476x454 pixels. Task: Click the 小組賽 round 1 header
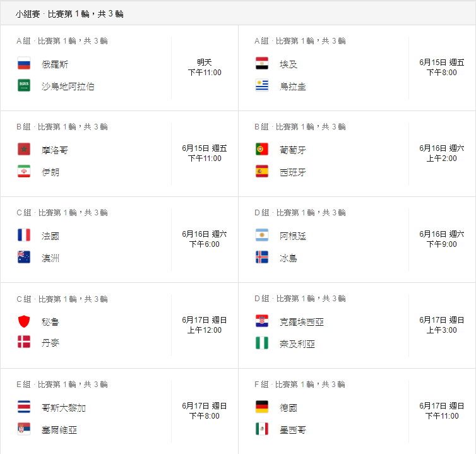69,13
